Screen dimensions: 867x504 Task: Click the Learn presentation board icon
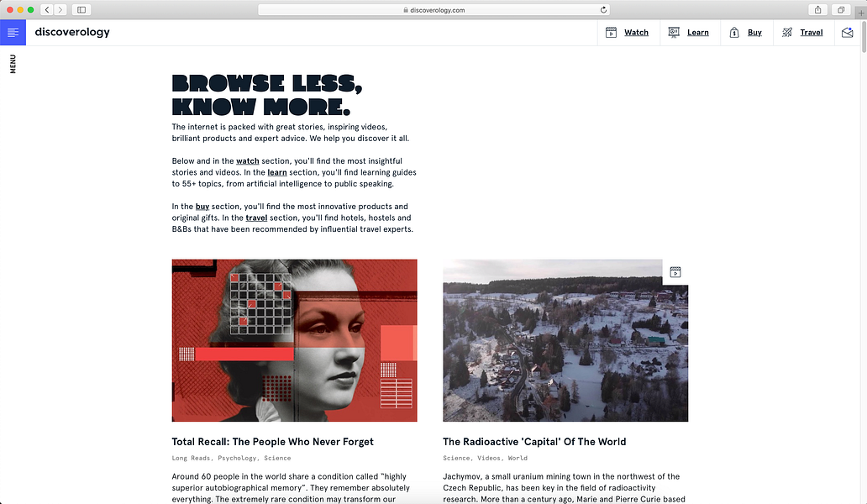(674, 33)
